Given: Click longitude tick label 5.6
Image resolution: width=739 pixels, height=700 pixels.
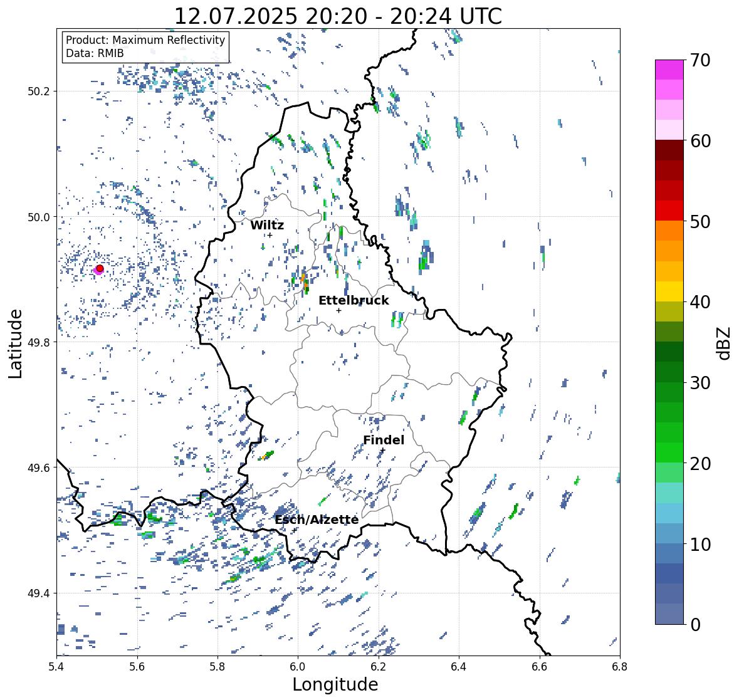Looking at the screenshot, I should point(137,667).
